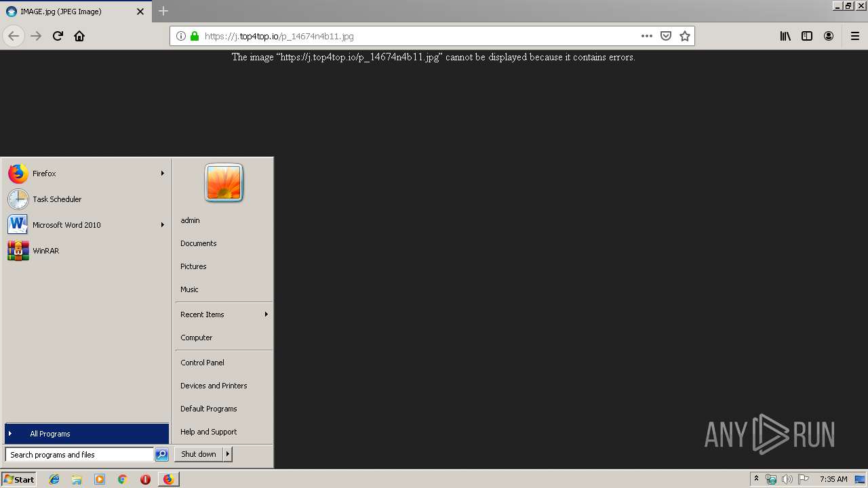Click the forward navigation arrow
Image resolution: width=868 pixels, height=488 pixels.
point(36,36)
